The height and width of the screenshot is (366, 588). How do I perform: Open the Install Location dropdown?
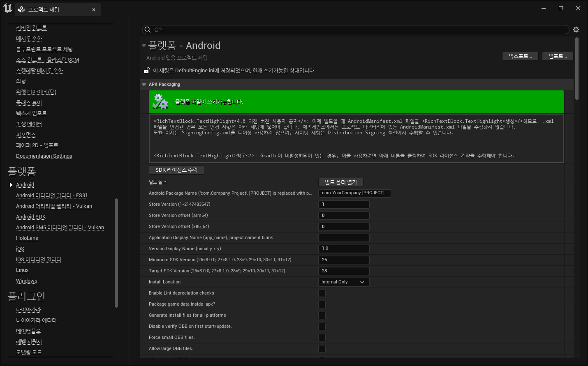pyautogui.click(x=344, y=282)
